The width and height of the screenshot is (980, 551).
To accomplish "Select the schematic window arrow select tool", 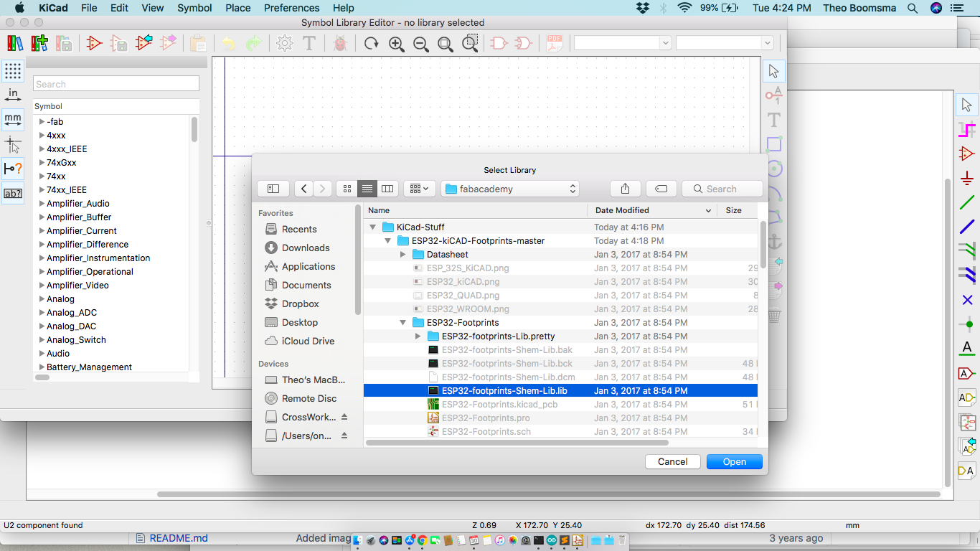I will click(967, 105).
